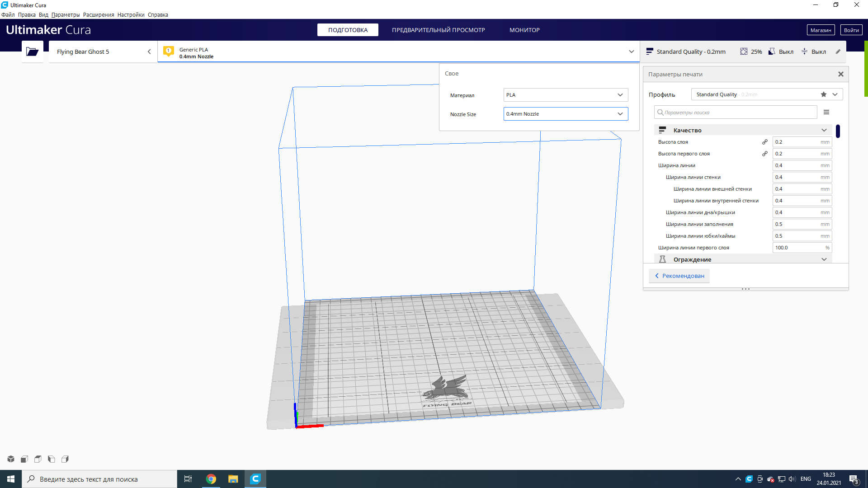Click the profile favorite star icon

(x=824, y=94)
